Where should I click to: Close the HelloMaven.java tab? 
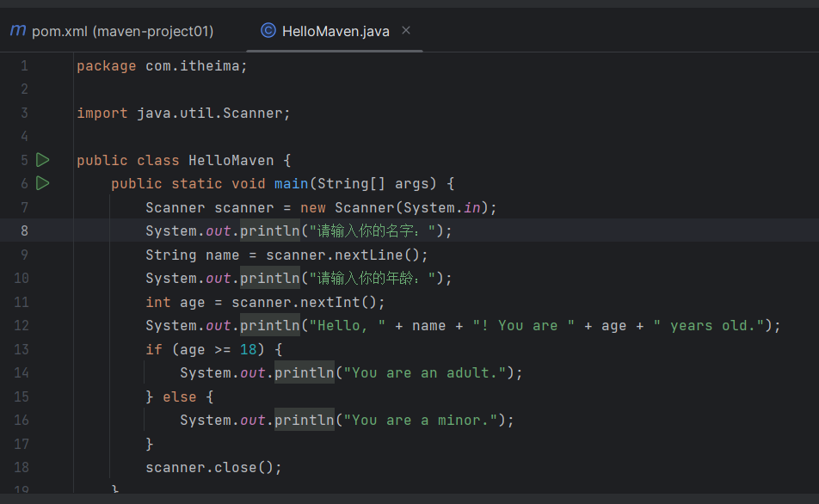(406, 31)
